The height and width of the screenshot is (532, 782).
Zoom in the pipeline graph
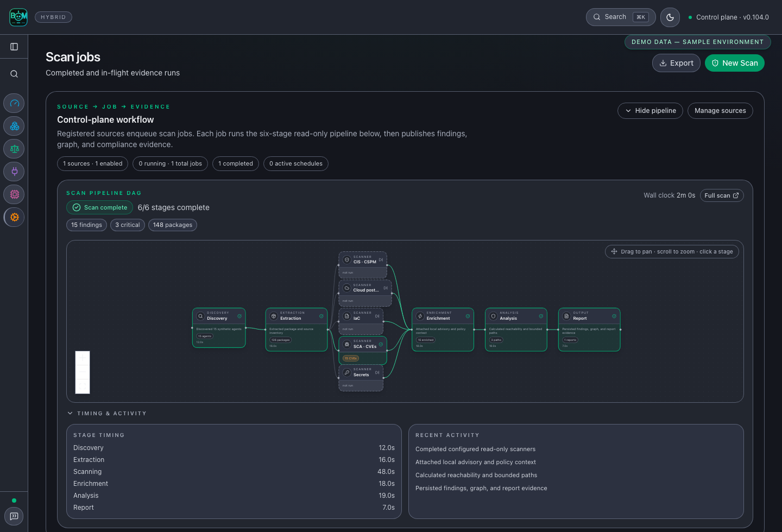click(83, 358)
